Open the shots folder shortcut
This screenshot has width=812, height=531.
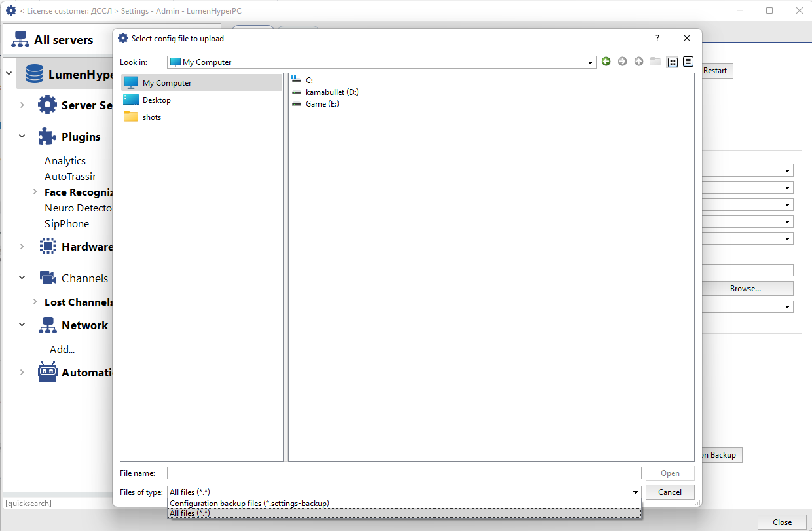coord(202,117)
